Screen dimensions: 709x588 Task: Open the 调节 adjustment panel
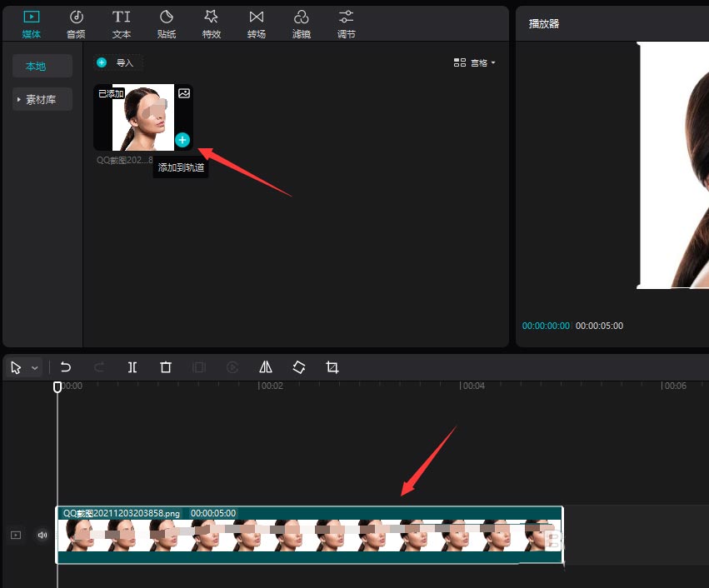tap(347, 23)
